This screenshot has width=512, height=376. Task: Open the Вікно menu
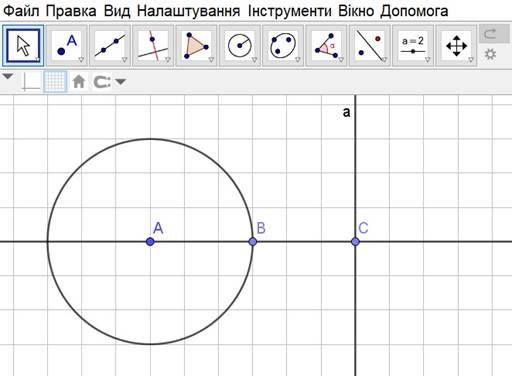[356, 11]
